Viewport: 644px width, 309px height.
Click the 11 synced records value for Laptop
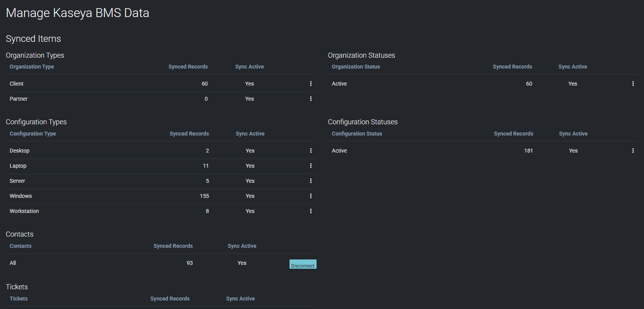point(206,166)
